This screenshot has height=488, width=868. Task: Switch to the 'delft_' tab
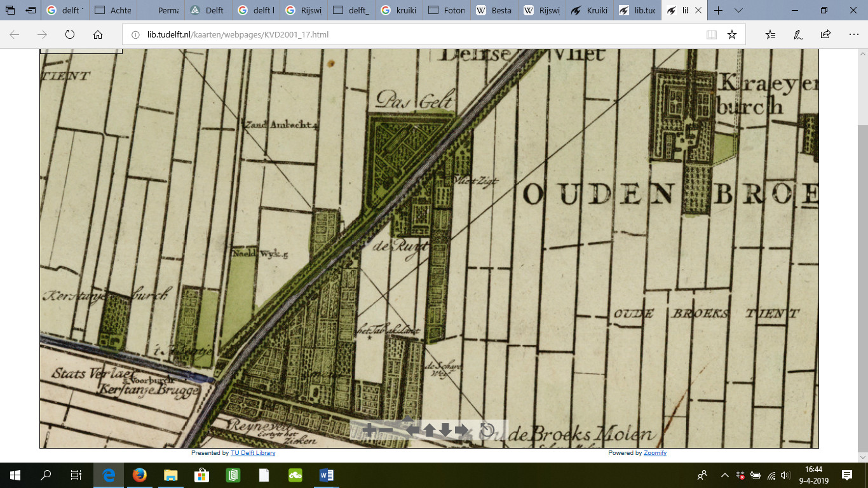351,10
